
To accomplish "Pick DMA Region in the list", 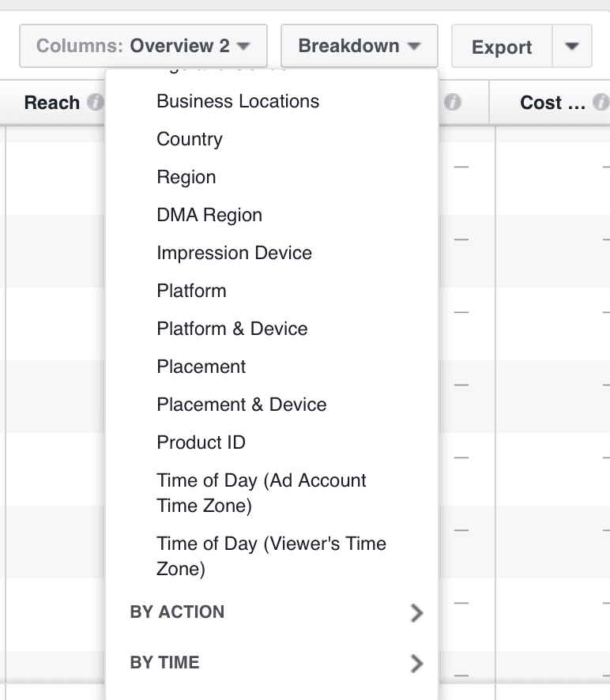I will point(209,215).
